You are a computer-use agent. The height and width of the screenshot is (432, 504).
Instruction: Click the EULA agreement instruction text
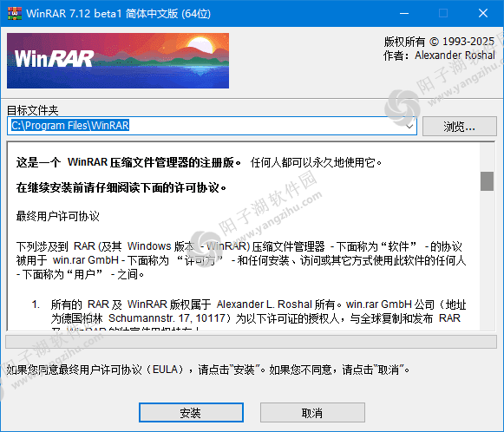coord(208,370)
